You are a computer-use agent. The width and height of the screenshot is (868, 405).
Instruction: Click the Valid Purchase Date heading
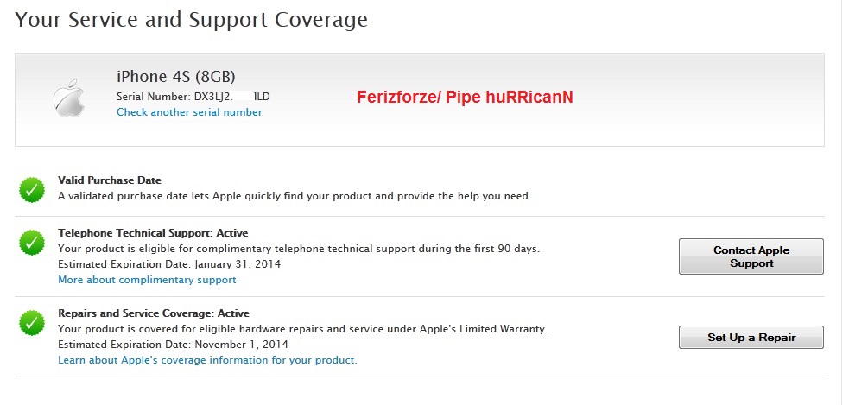coord(110,180)
